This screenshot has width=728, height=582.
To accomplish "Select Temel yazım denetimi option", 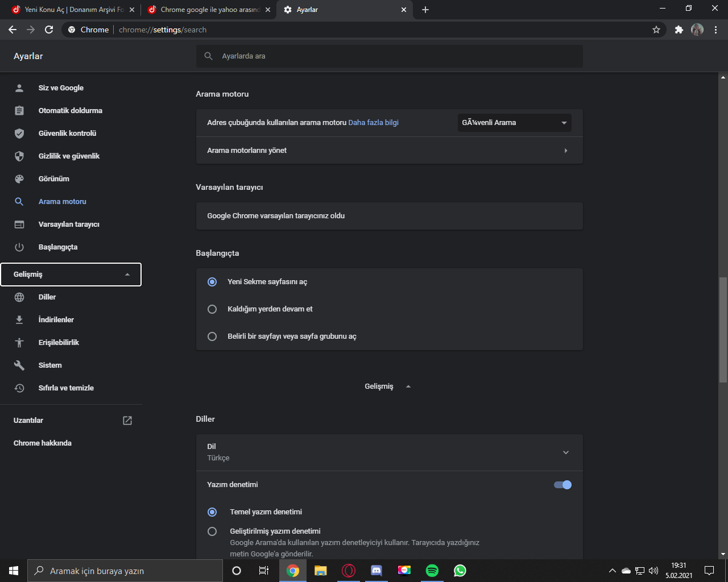I will click(x=212, y=512).
